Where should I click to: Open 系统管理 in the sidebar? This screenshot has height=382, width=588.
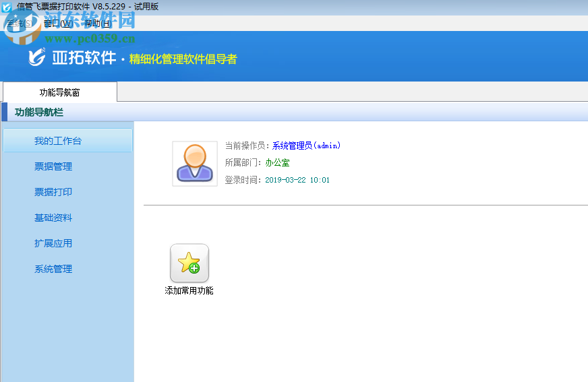[53, 269]
